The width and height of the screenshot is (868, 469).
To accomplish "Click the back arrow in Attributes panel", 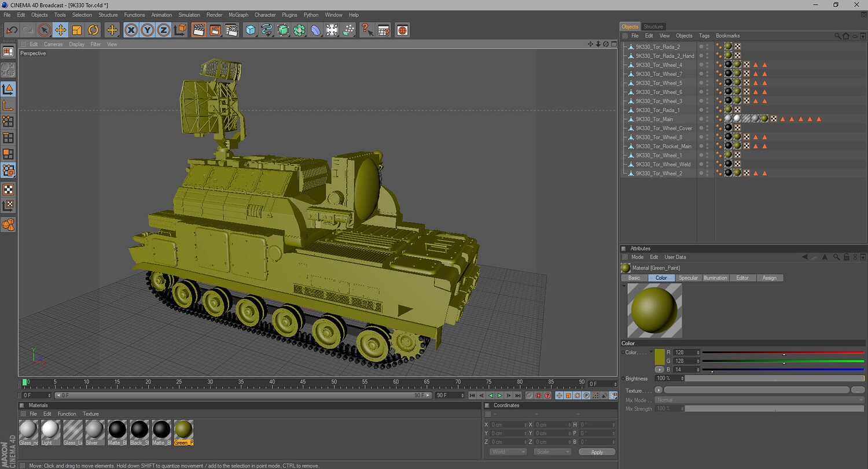I will [x=805, y=257].
